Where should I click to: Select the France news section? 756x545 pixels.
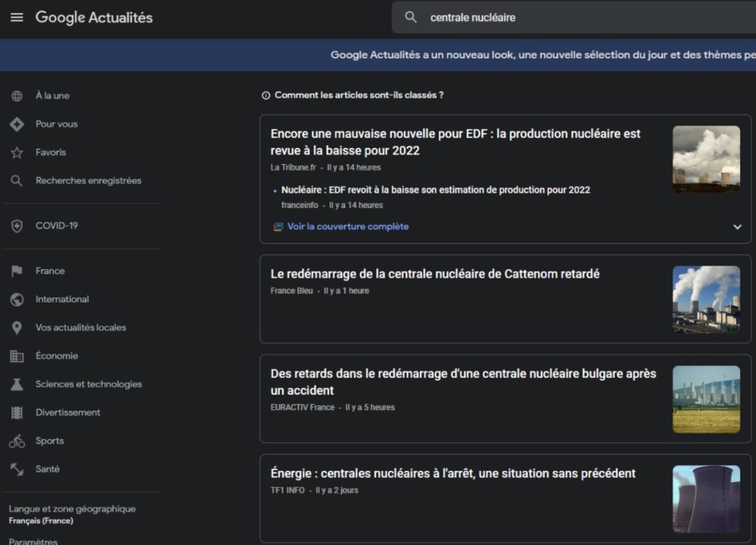point(50,271)
